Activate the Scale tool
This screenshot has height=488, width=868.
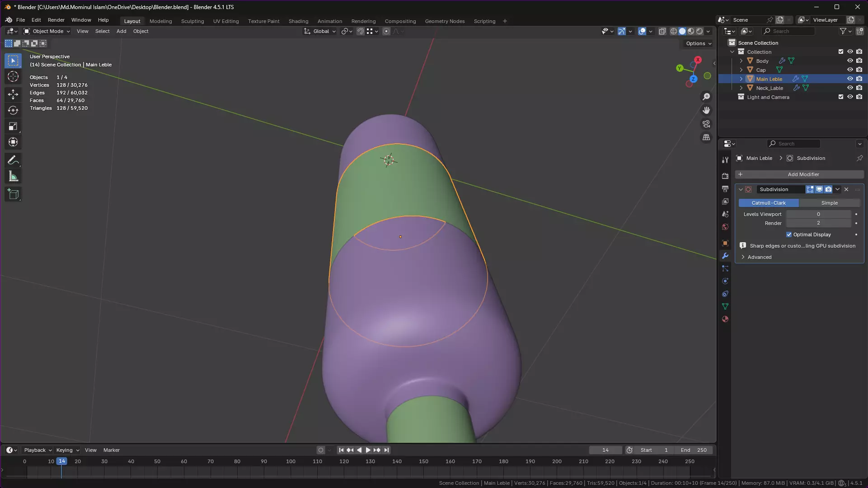coord(13,127)
